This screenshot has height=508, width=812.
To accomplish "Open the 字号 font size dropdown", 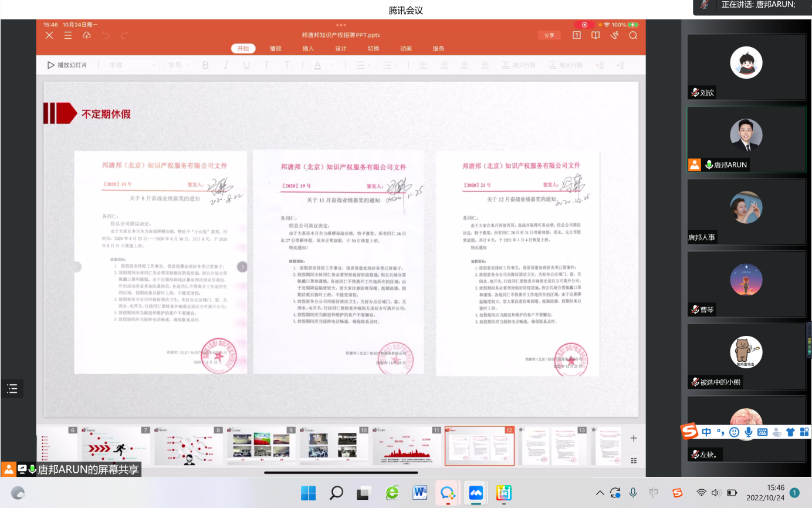I will tap(179, 65).
